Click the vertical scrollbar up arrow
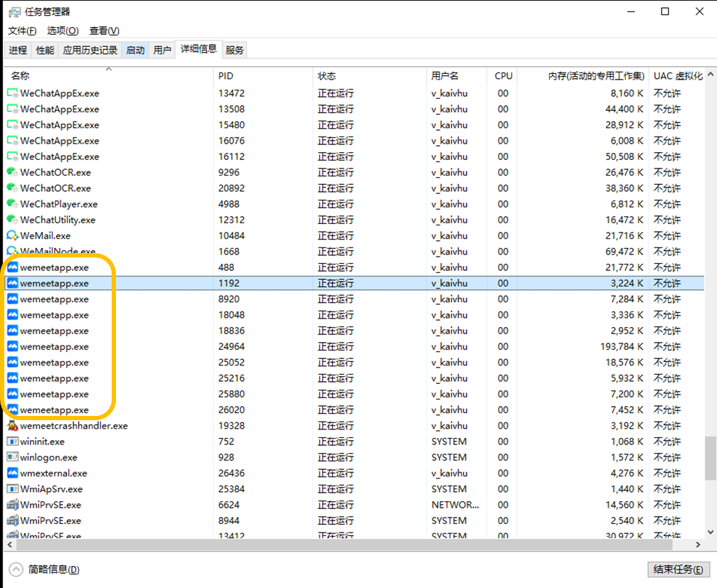Image resolution: width=717 pixels, height=588 pixels. (710, 74)
